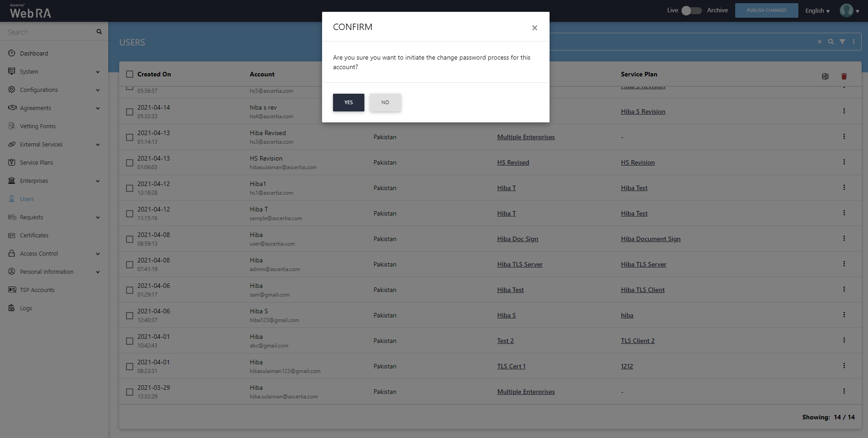Toggle the Live/Archive switch
868x438 pixels.
click(x=691, y=10)
